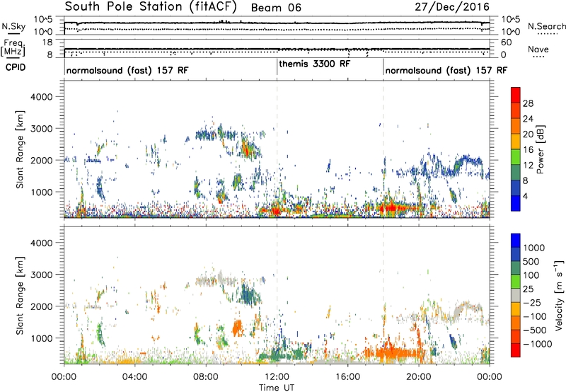Screen dimensions: 566x392
Task: Click normalsound (fast) 157 RF after themis segment
Action: click(x=446, y=70)
